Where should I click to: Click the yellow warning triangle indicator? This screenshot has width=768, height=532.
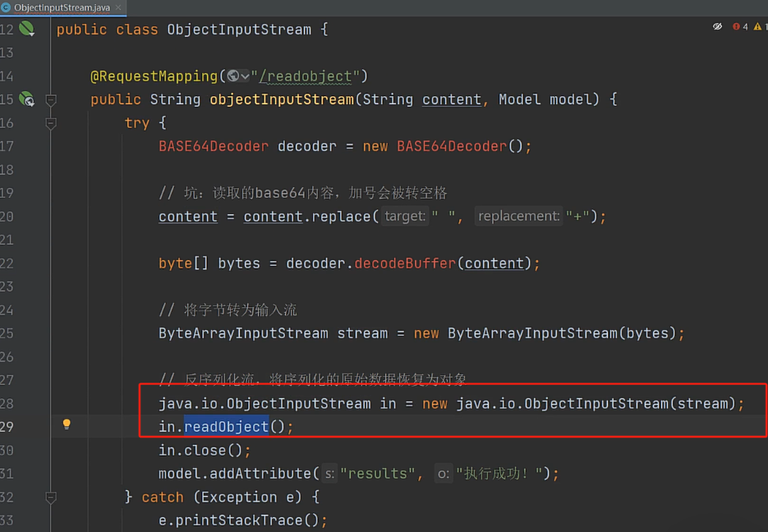pyautogui.click(x=757, y=27)
